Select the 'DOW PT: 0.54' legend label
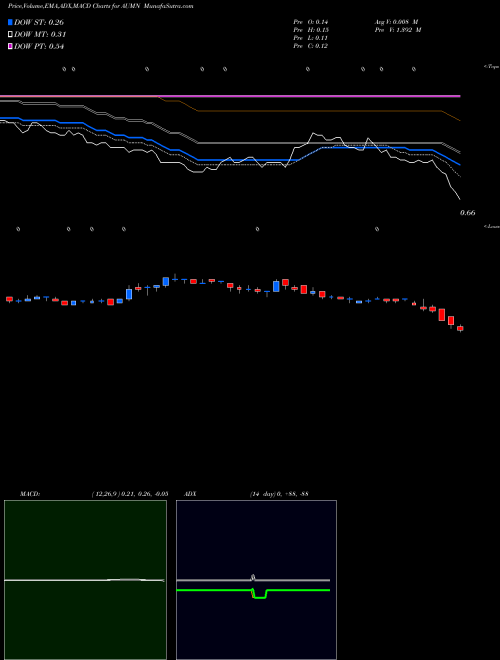 (39, 47)
